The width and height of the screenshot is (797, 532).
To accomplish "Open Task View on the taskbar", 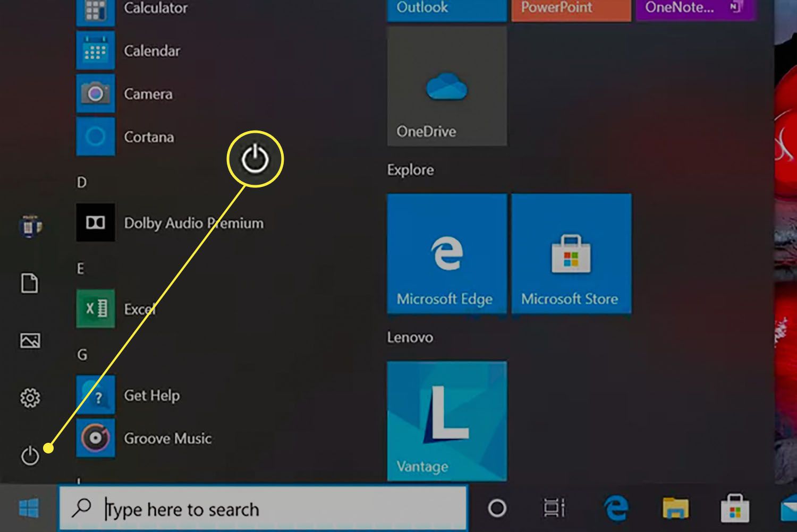I will 554,508.
